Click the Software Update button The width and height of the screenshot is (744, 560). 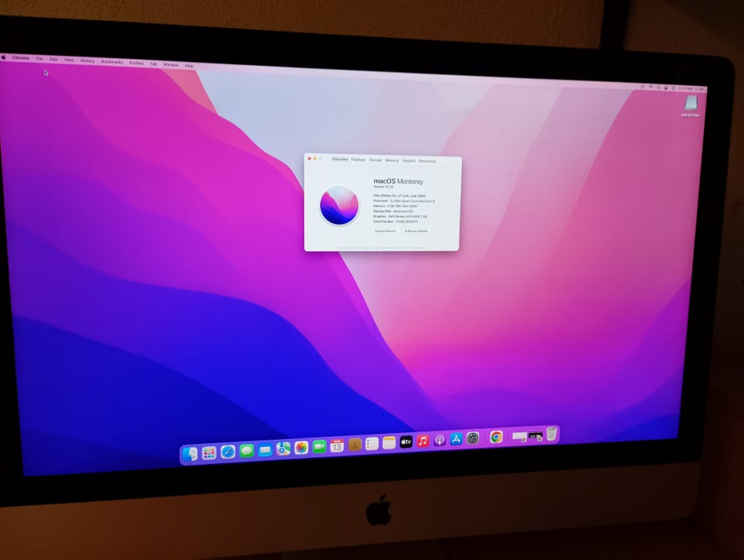pos(416,231)
